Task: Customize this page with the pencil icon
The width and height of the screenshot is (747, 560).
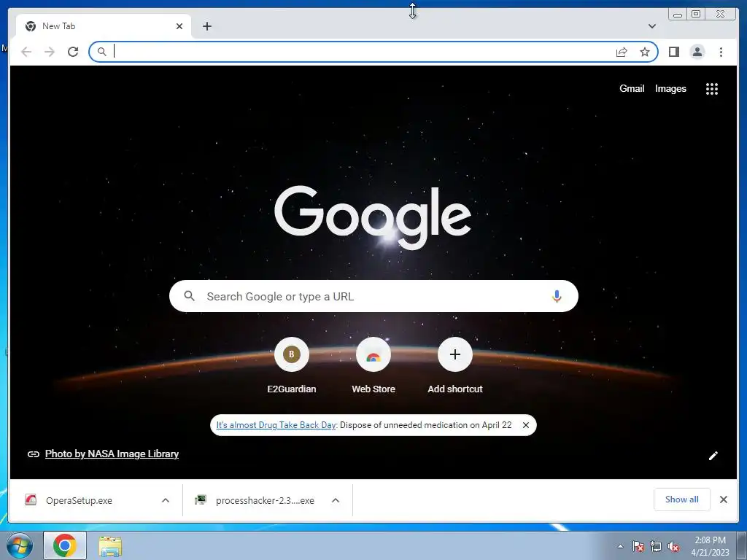Action: pos(713,456)
